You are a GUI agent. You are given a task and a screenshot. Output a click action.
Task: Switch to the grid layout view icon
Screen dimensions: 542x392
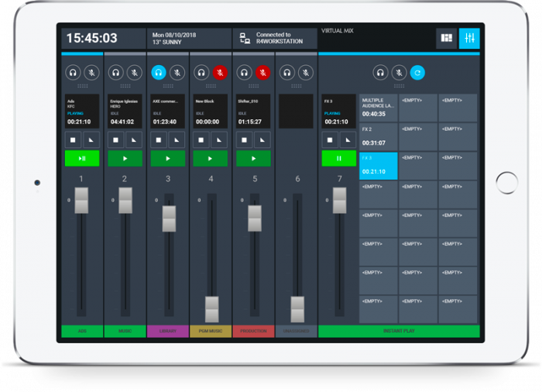(447, 38)
